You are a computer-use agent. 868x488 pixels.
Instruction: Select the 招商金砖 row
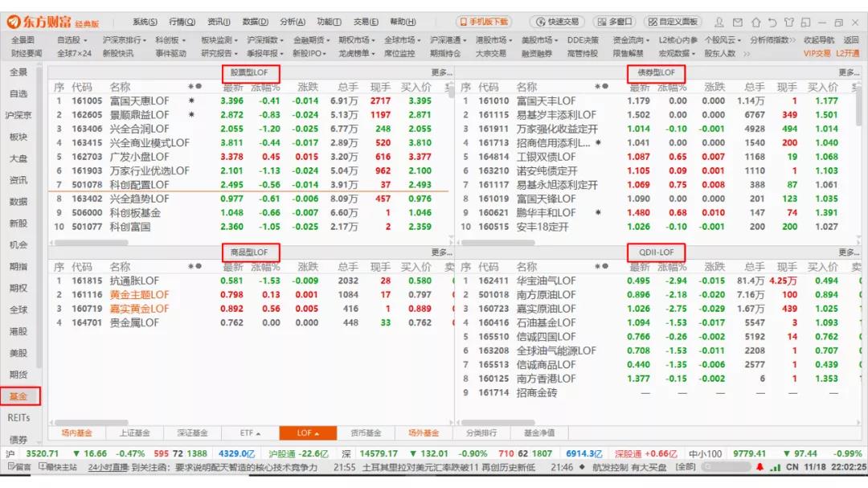click(x=659, y=392)
